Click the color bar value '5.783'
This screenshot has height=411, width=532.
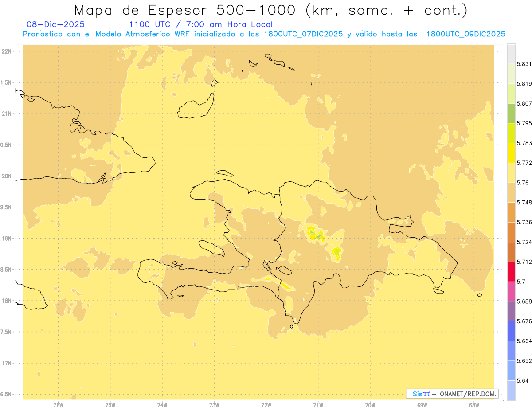coord(524,143)
